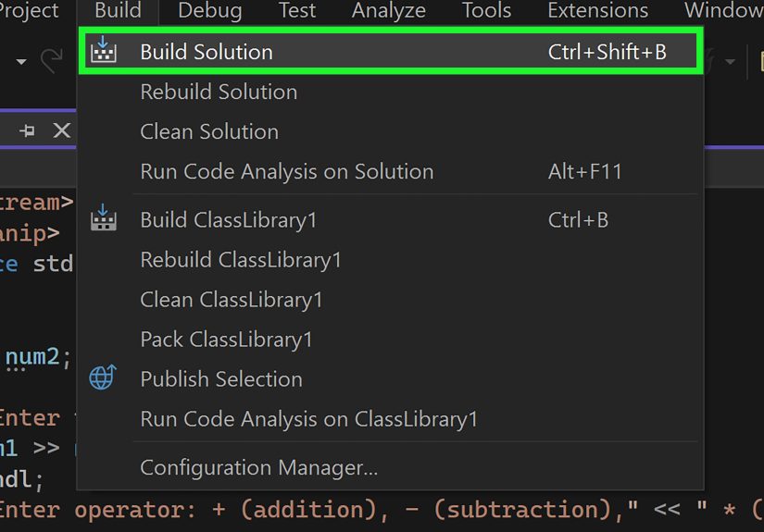Click the '(subtraction),"' text in code

(535, 510)
